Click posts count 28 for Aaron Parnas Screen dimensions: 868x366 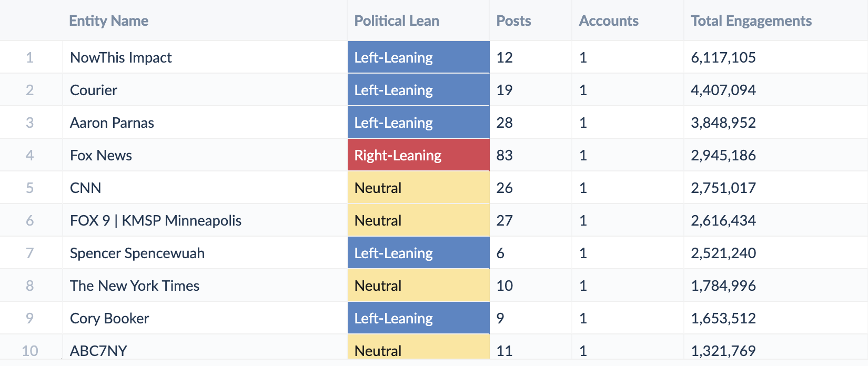pos(504,123)
